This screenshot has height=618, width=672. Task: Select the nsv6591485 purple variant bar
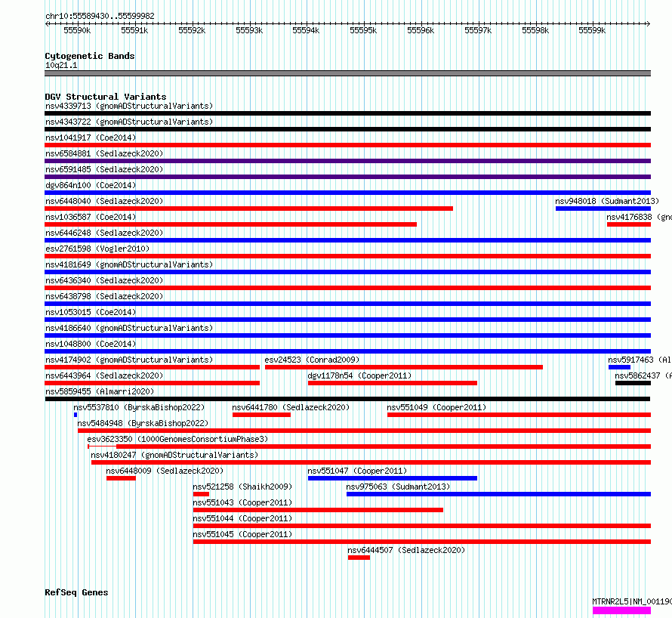pos(347,177)
